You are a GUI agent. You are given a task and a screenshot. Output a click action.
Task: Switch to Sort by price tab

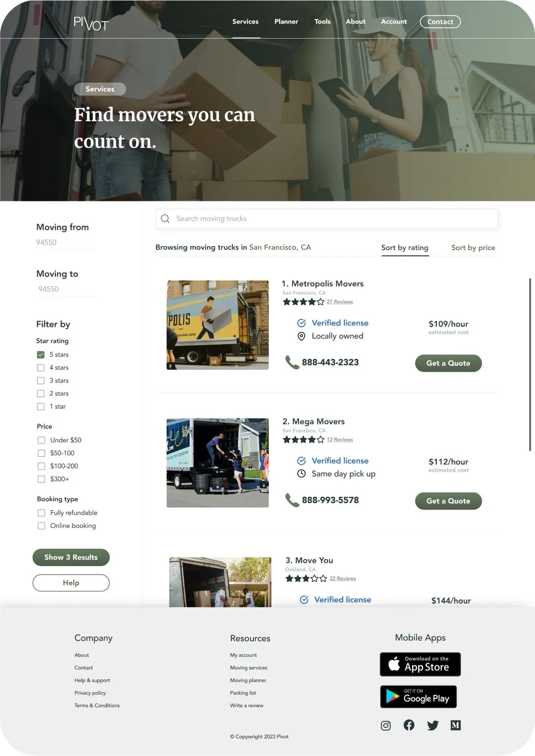tap(473, 248)
